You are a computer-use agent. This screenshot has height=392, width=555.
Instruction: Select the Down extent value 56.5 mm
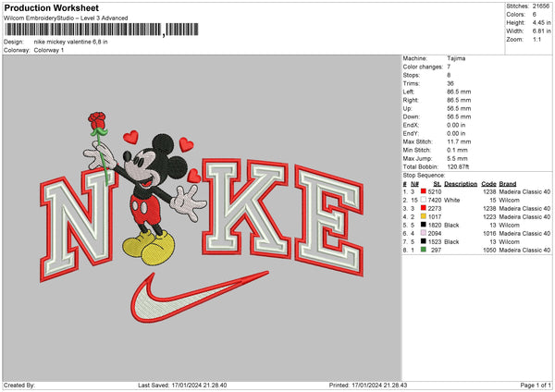[459, 116]
